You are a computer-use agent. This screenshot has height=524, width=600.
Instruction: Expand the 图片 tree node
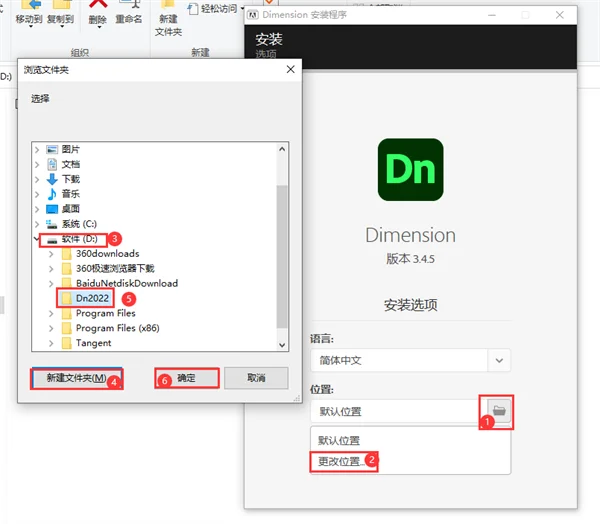(37, 150)
